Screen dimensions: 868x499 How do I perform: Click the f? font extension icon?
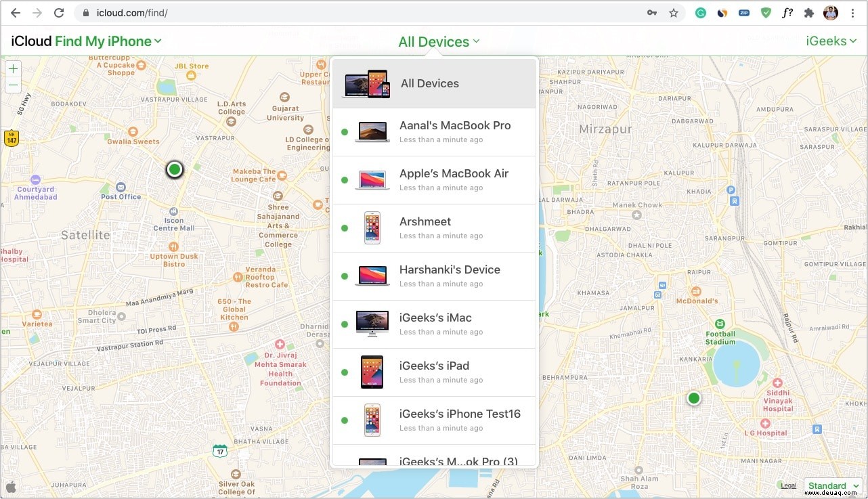coord(787,13)
